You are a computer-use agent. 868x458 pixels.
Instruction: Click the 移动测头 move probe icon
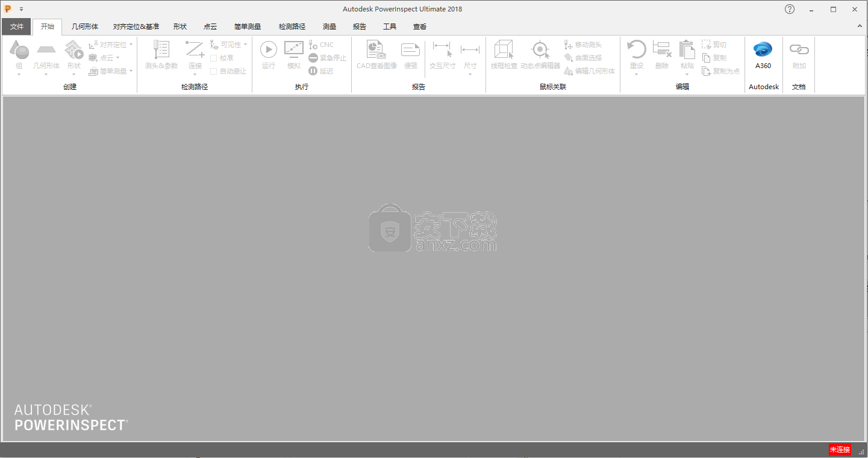pos(568,45)
